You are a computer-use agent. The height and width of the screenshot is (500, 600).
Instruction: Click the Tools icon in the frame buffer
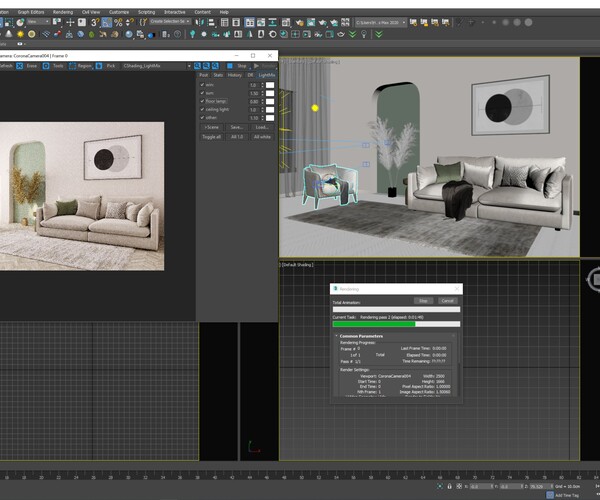coord(46,66)
